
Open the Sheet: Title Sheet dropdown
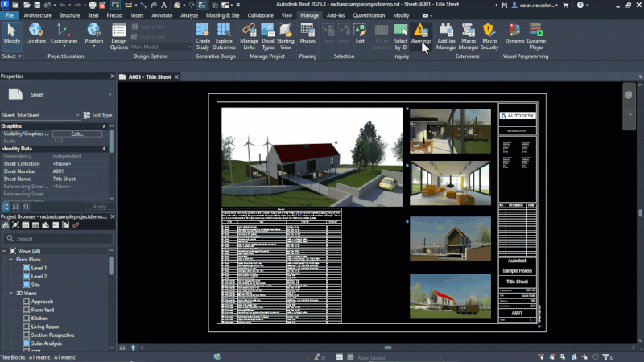click(x=40, y=115)
